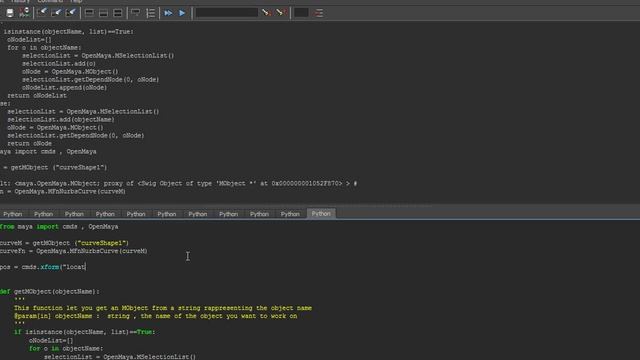640x360 pixels.
Task: Click the input line 'from maya import cmds , OpenMaya'
Action: [59, 227]
